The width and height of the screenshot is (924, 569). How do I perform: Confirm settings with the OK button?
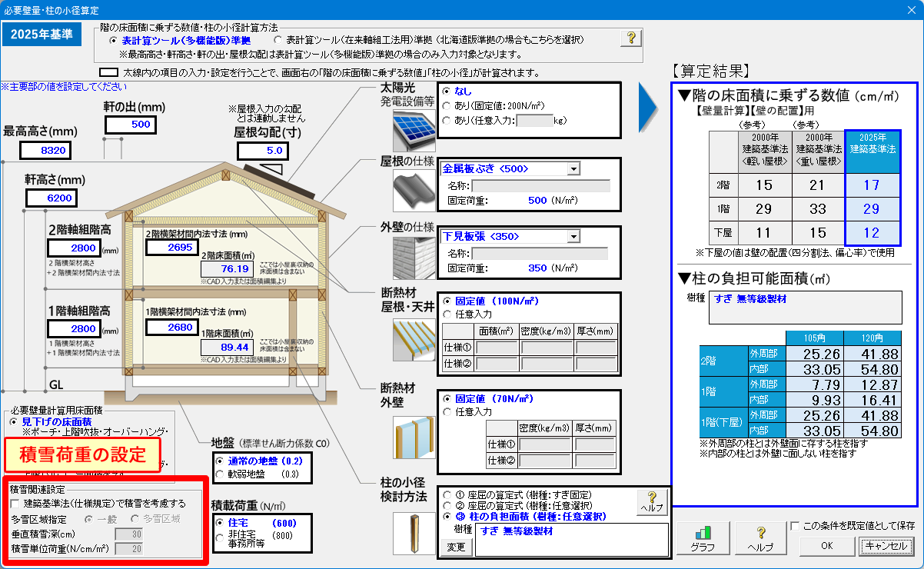click(826, 545)
